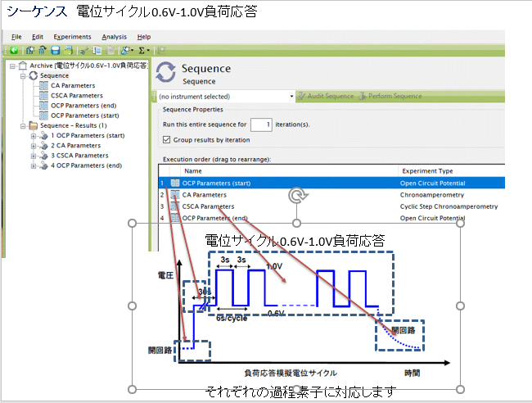
Task: Collapse the Sequence - Results node
Action: click(x=23, y=126)
